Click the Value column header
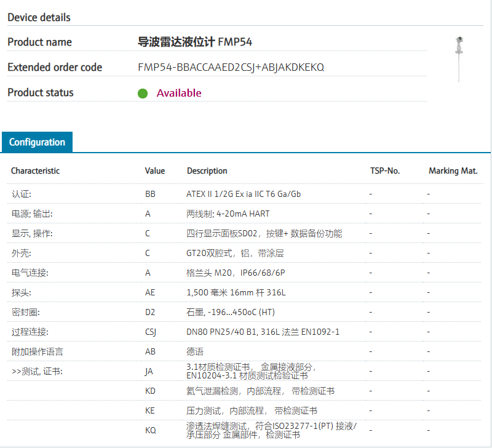Viewport: 492px width, 448px height. (155, 171)
